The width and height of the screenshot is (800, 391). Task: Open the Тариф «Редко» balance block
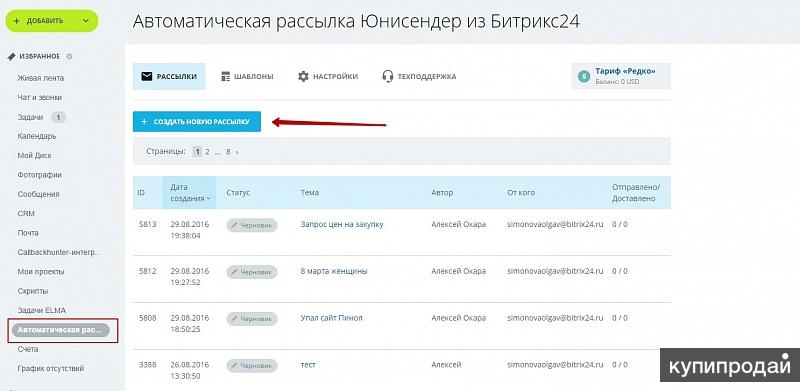[621, 76]
